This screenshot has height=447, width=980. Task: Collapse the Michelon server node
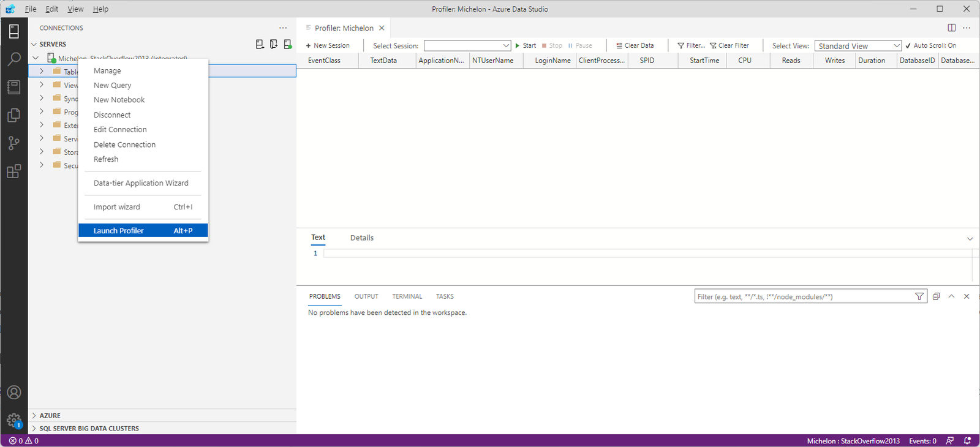click(36, 58)
